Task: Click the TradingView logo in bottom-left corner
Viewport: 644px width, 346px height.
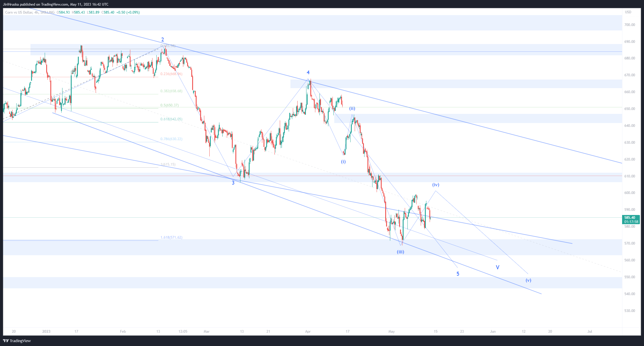Action: tap(17, 341)
